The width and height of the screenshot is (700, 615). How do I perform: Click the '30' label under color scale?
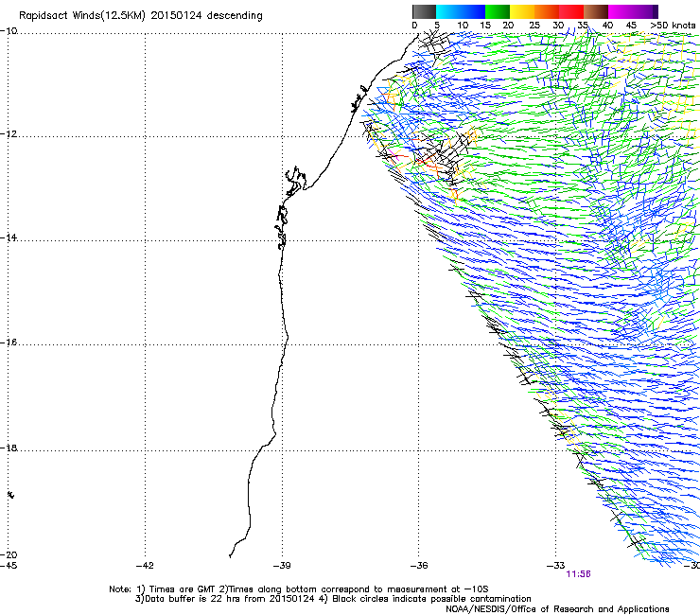(x=558, y=26)
